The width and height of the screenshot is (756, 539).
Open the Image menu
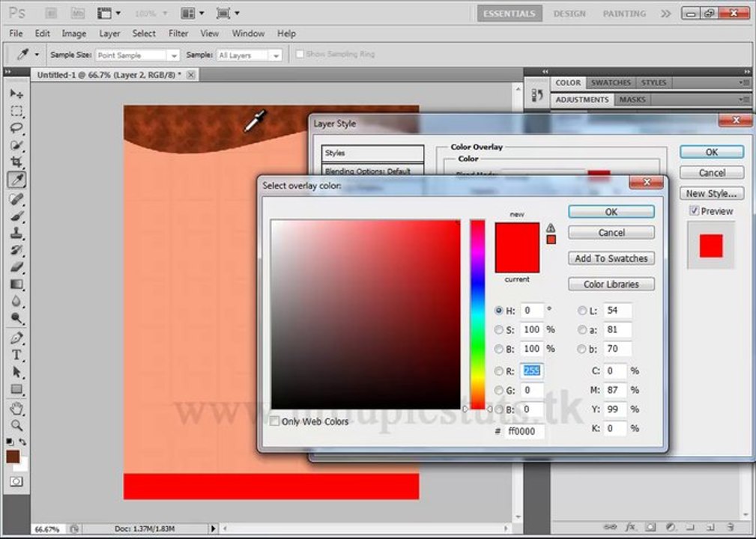click(x=73, y=33)
